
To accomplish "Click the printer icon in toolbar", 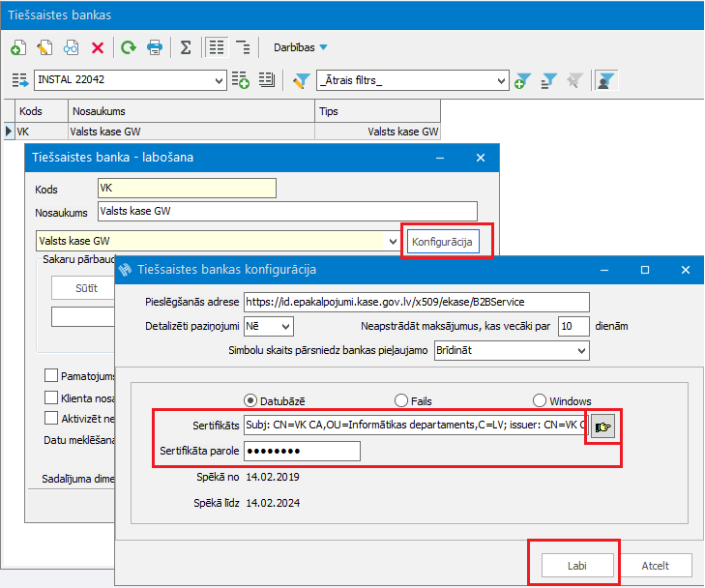I will point(154,47).
